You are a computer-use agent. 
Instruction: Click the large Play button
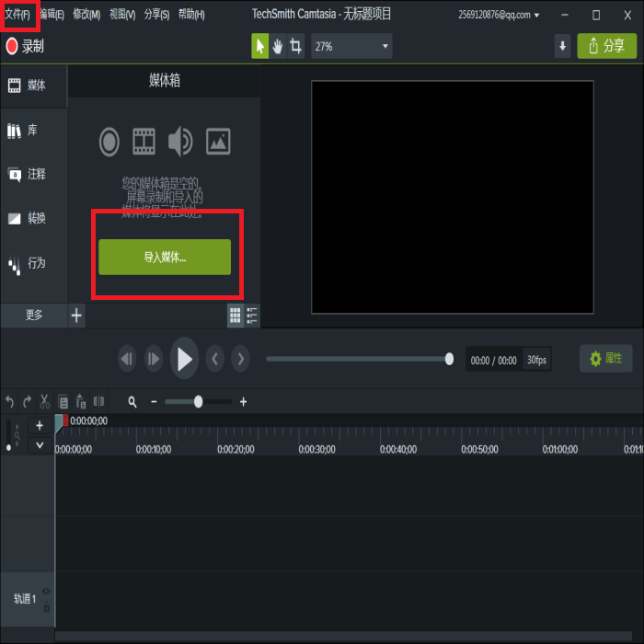[x=184, y=359]
